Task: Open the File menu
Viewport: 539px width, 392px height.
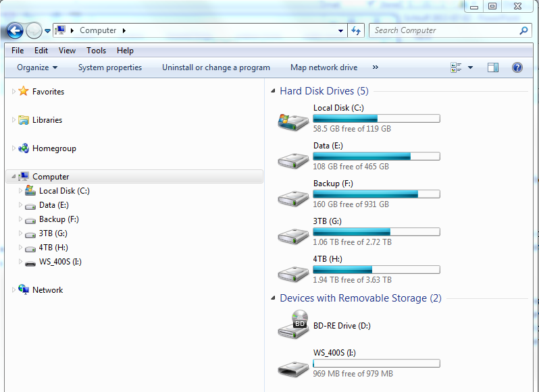Action: (x=18, y=51)
